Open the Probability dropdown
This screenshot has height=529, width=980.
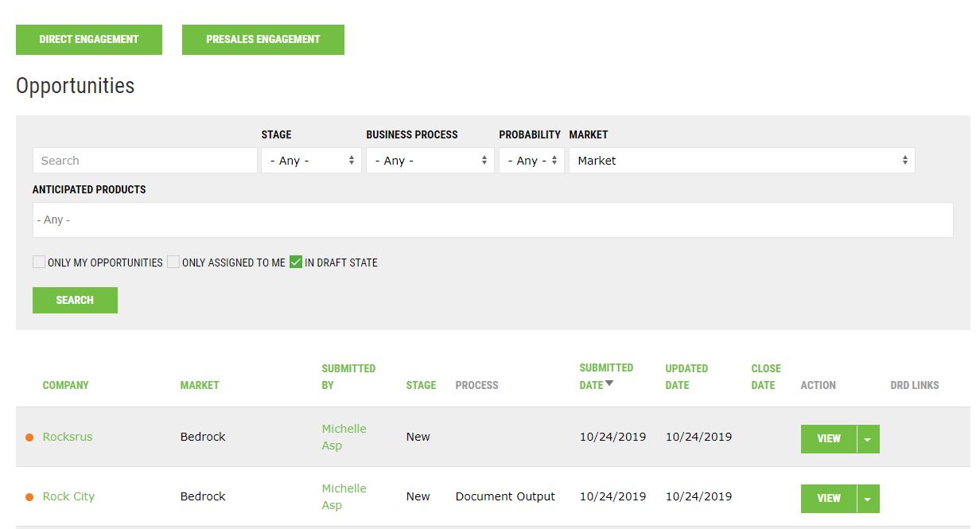(531, 160)
